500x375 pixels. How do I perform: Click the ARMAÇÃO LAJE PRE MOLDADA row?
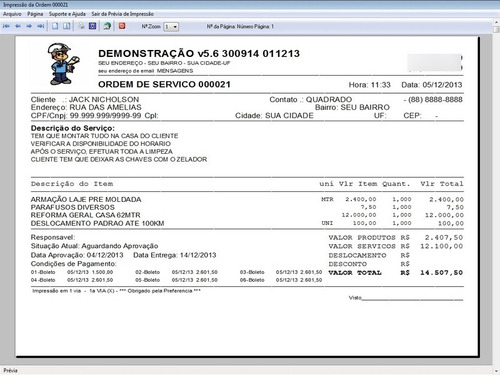(x=247, y=199)
